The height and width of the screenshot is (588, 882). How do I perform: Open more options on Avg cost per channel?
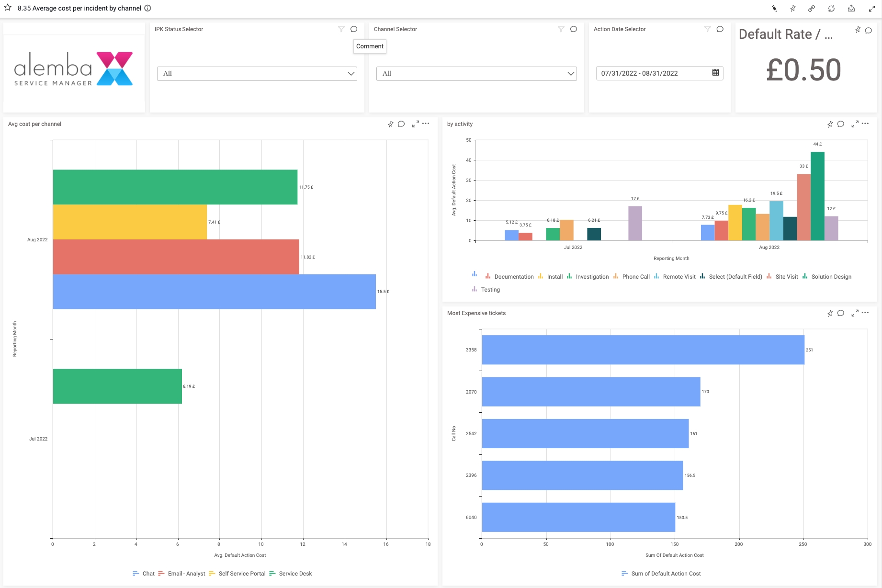(x=426, y=124)
